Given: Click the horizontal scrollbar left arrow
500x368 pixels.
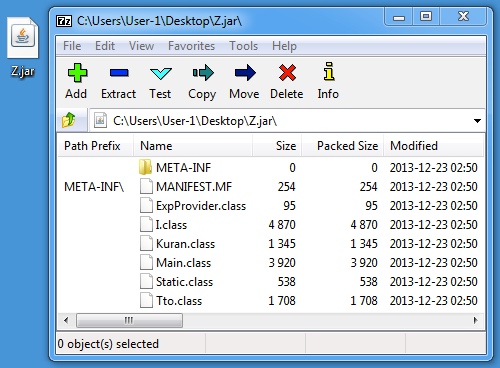Looking at the screenshot, I should tap(66, 320).
